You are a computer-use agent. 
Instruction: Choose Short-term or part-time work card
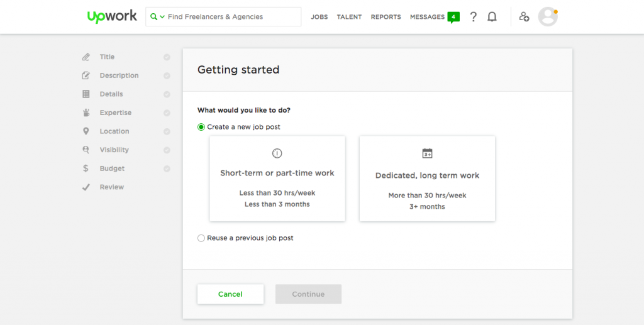coord(277,179)
